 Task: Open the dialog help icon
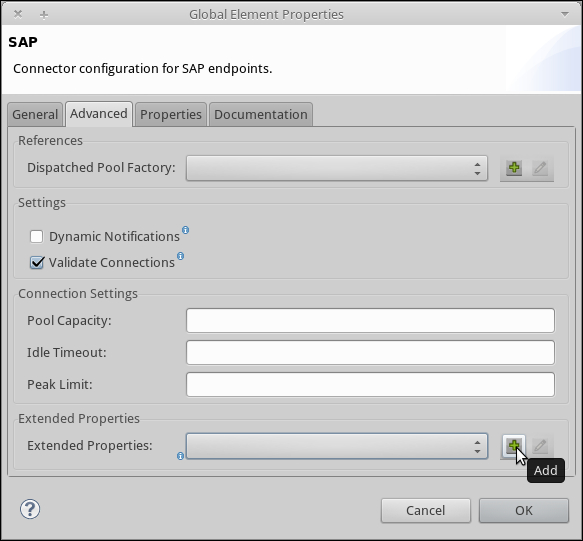pos(30,509)
